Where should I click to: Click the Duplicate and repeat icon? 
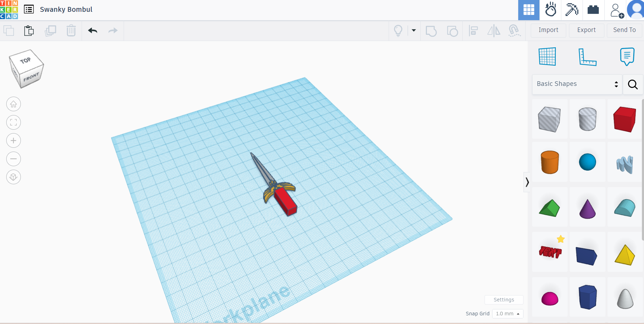click(50, 31)
